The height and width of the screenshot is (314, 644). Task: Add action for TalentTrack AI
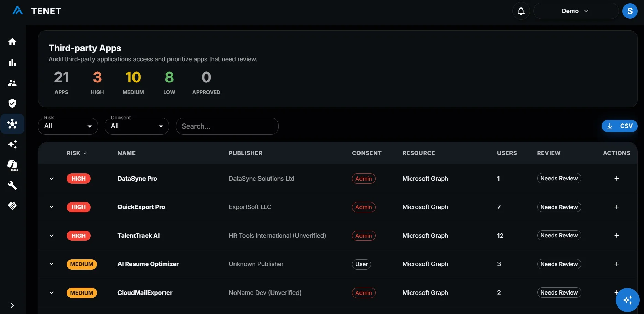pos(617,235)
